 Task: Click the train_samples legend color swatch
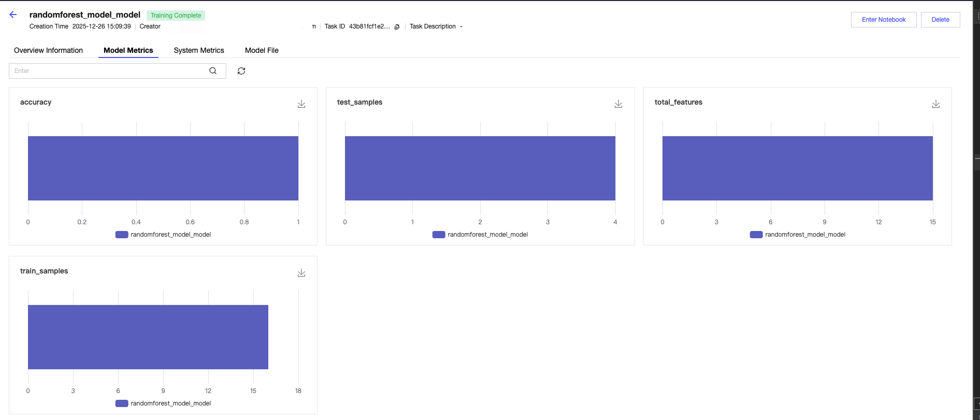click(122, 403)
